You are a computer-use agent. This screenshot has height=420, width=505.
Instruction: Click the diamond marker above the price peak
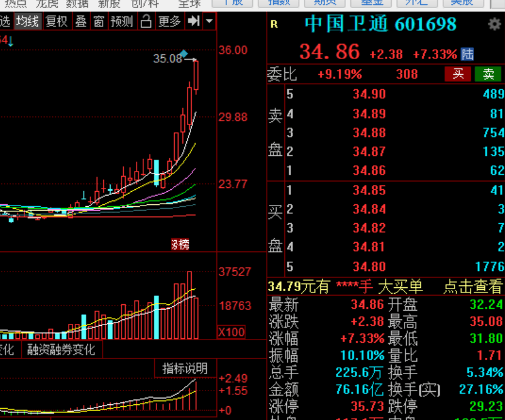[183, 53]
